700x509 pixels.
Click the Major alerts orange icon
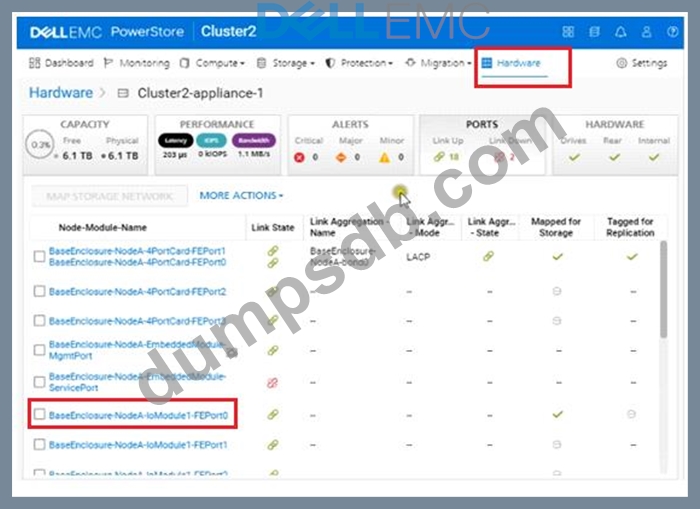(341, 157)
